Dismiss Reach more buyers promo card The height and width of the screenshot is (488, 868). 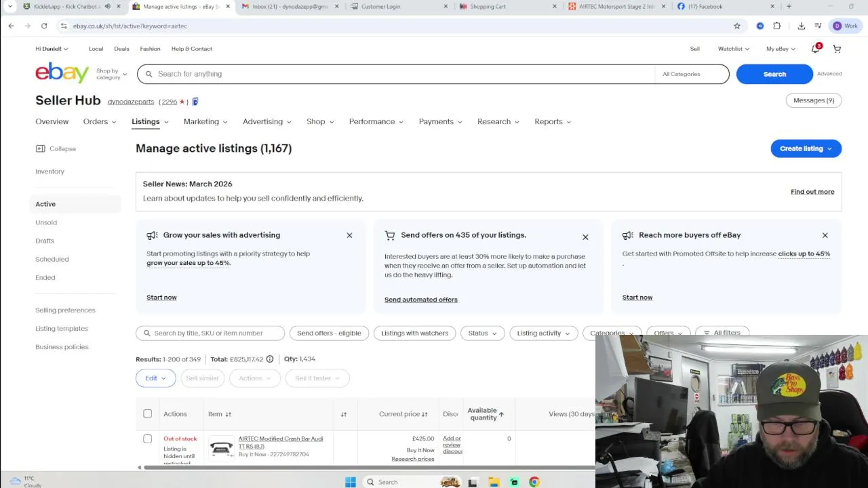click(x=825, y=235)
